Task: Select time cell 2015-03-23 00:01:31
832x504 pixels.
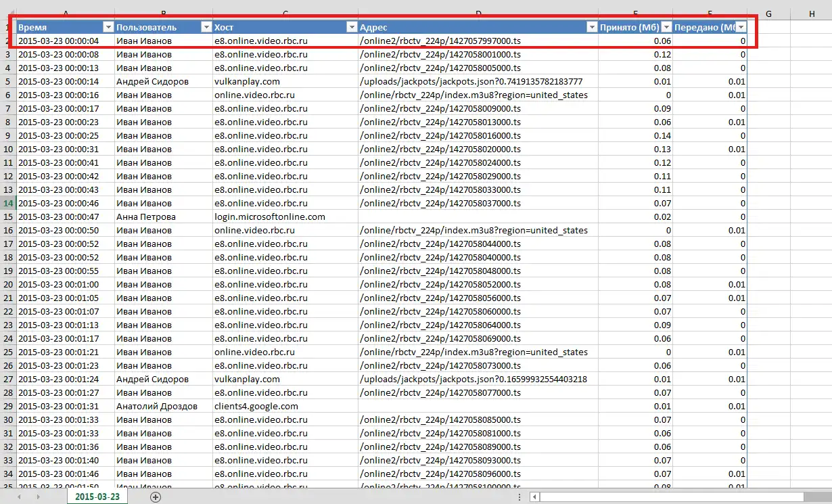Action: 65,406
